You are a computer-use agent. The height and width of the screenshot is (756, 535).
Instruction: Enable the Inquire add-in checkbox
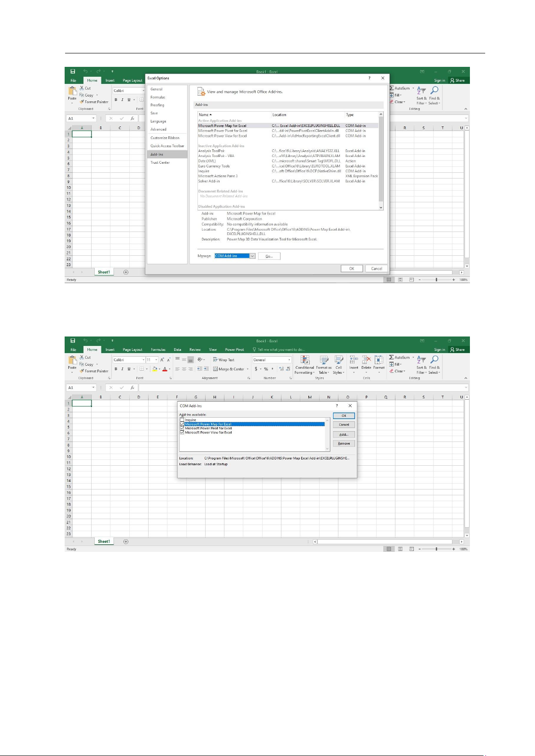click(182, 420)
